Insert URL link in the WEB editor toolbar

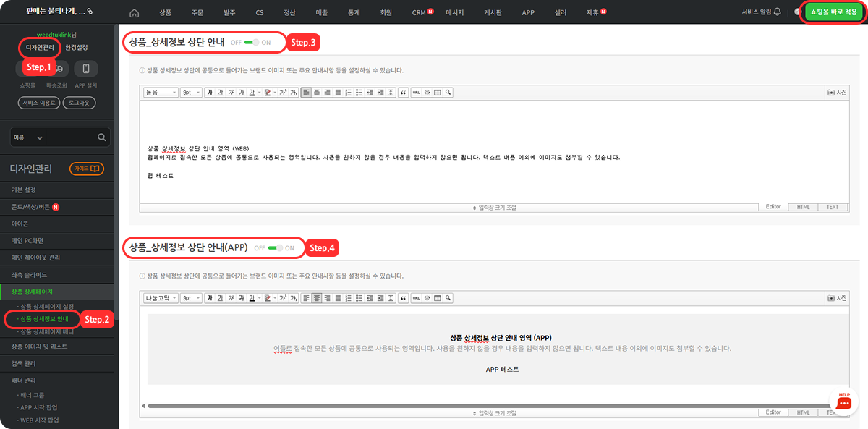[x=416, y=93]
